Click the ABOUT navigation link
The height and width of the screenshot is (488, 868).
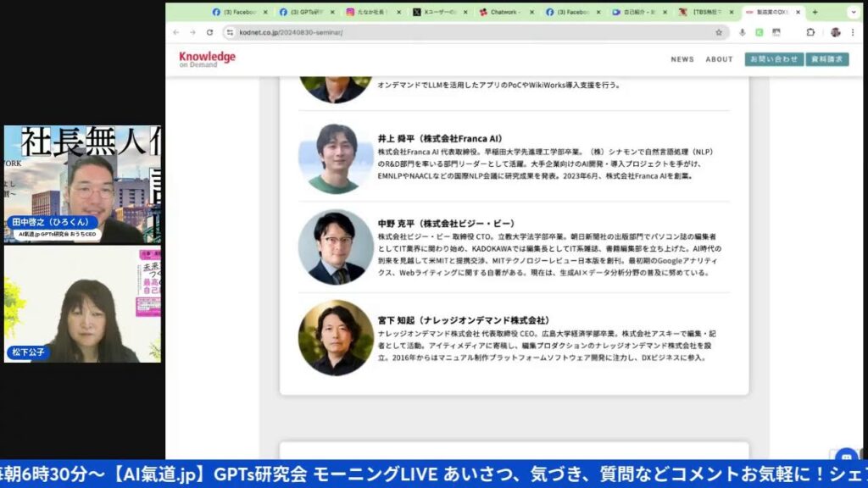tap(719, 59)
